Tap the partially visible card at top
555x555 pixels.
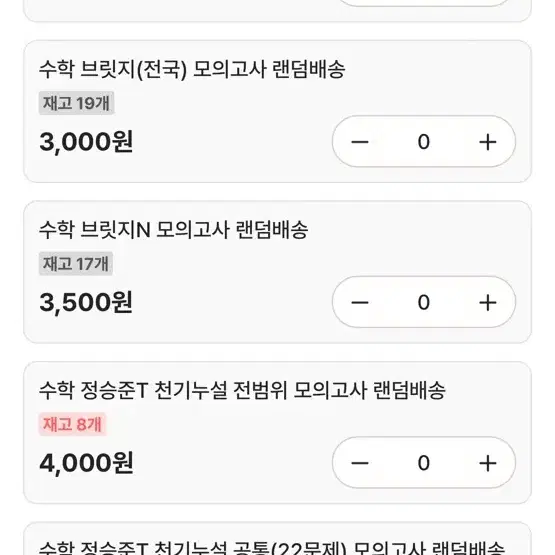tap(278, 11)
